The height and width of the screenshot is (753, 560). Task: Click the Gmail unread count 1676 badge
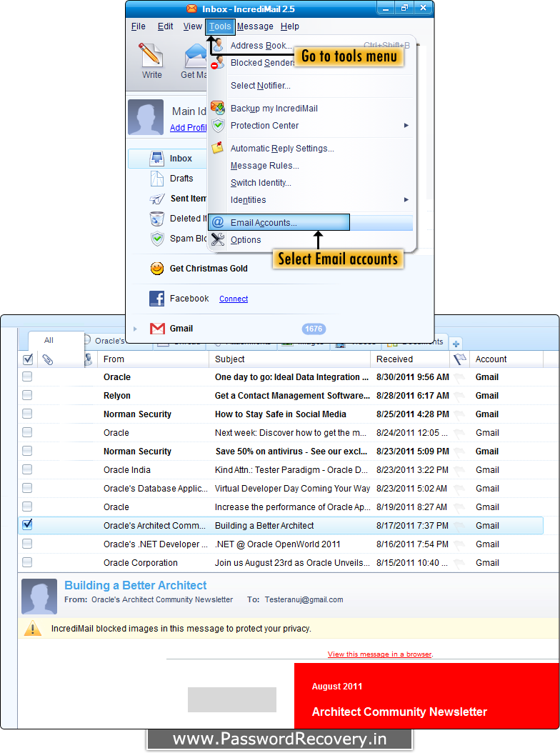(x=314, y=329)
